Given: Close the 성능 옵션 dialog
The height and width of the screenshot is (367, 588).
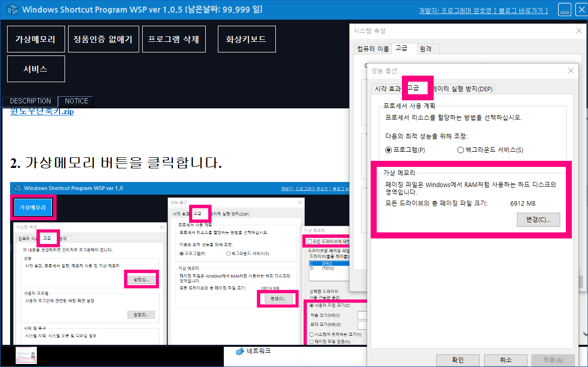Looking at the screenshot, I should (x=571, y=71).
